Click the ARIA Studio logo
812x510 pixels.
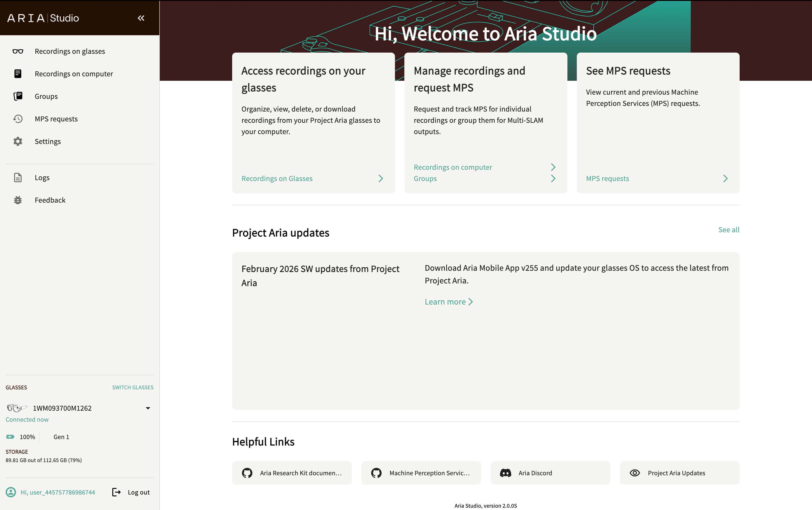[x=43, y=18]
